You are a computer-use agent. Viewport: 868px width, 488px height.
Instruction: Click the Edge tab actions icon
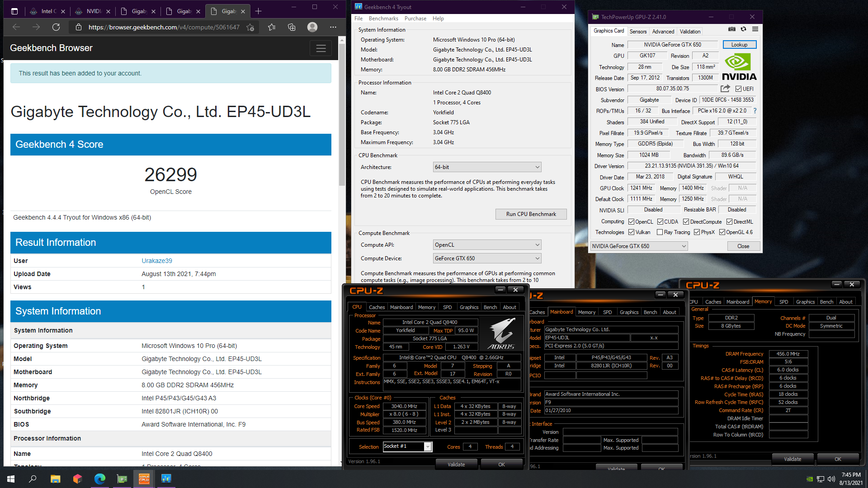14,11
